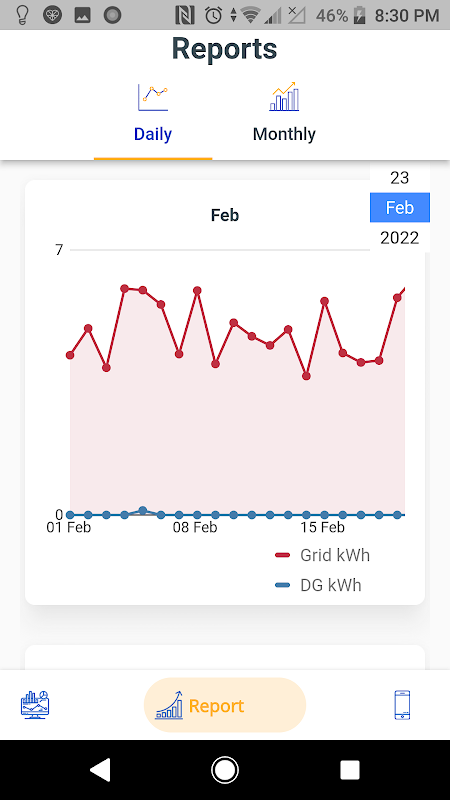Toggle DG kWh series in legend
Screen dimensions: 450x800
[318, 585]
